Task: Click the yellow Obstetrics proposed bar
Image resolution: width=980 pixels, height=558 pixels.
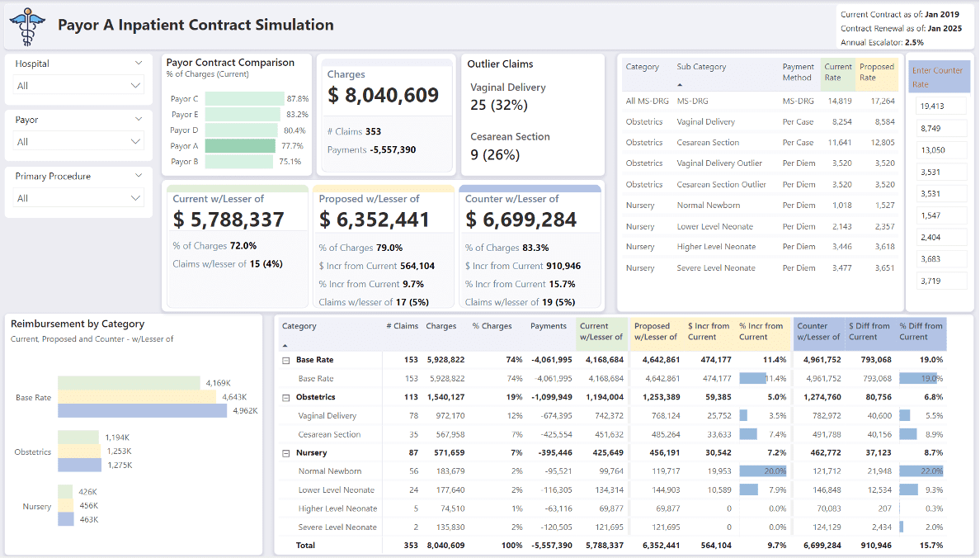Action: [79, 452]
